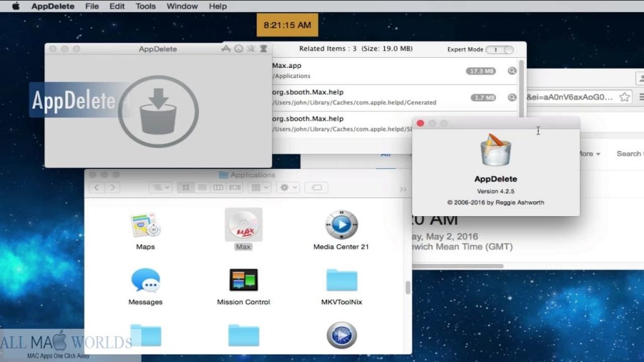Select the Media Center 21 app icon
This screenshot has height=362, width=644.
341,224
